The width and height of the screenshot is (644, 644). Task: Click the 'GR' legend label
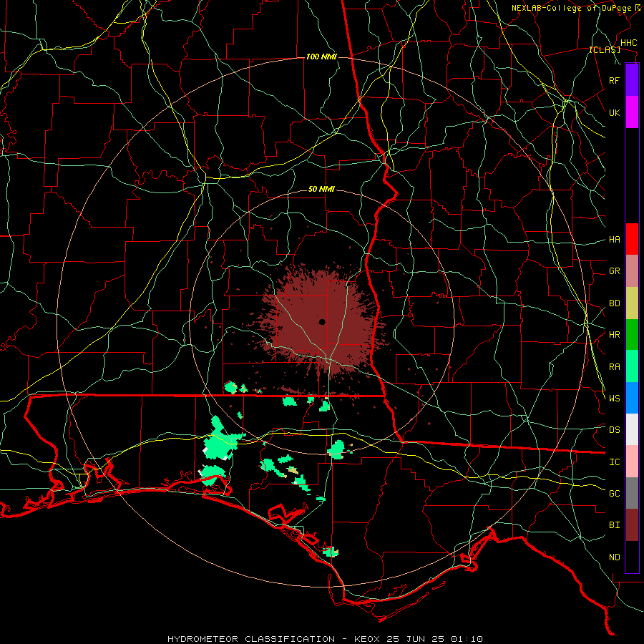614,271
